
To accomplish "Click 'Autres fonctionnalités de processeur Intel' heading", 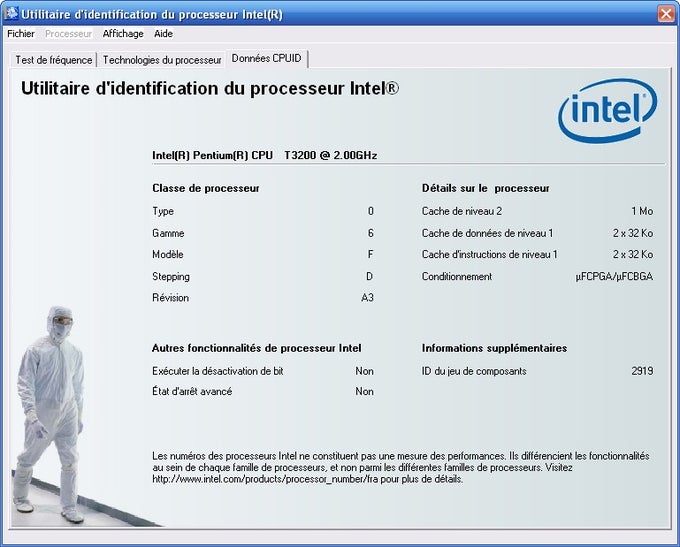I will [x=256, y=348].
